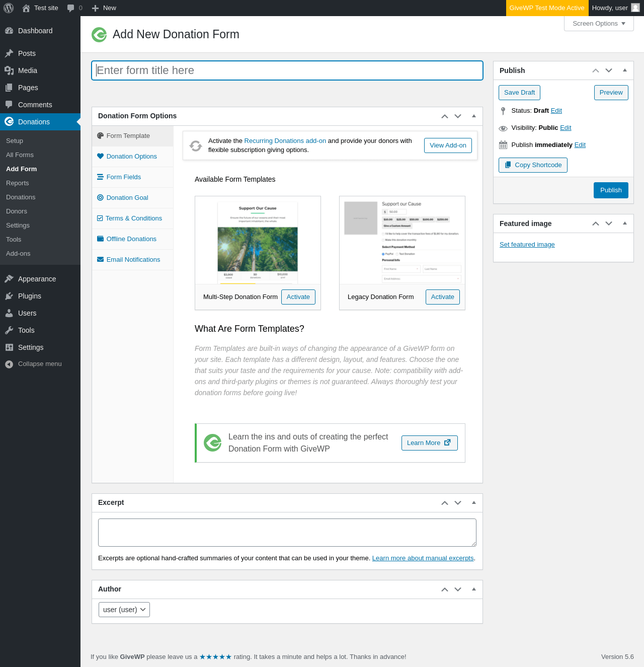
Task: Switch to Donation Options tab
Action: point(133,157)
